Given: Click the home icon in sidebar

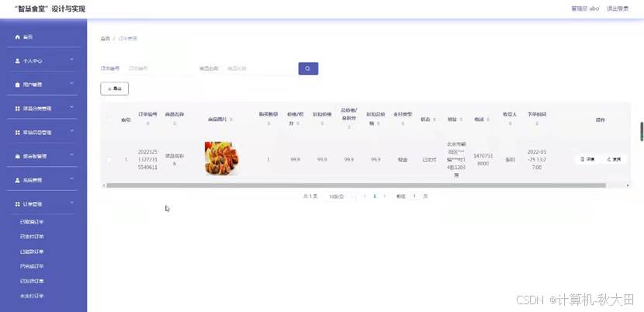Looking at the screenshot, I should [17, 37].
